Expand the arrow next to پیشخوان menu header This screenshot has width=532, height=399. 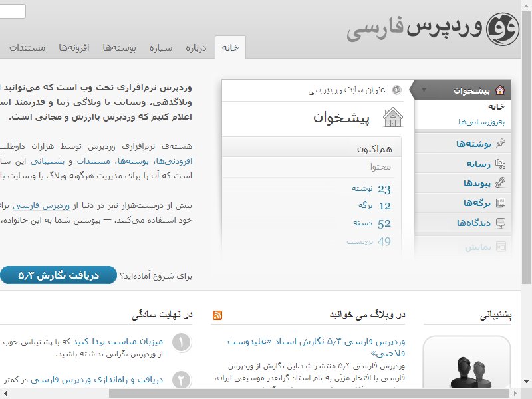coord(424,90)
